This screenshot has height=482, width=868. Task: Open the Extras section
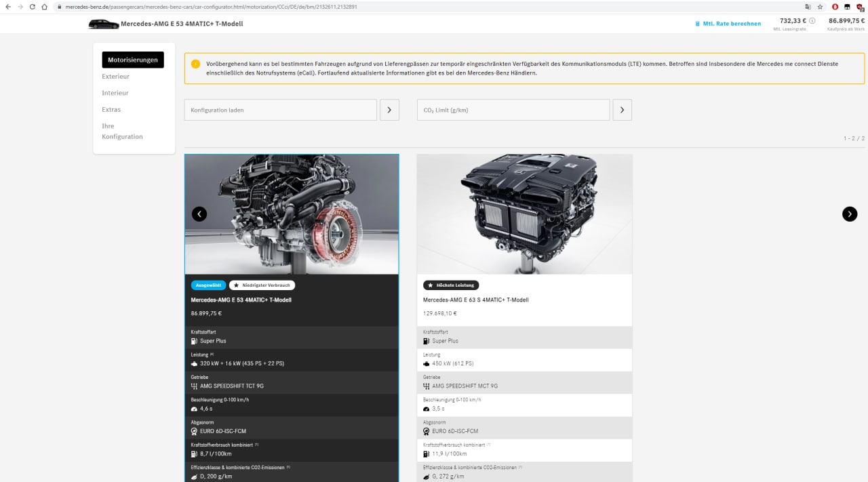(111, 109)
